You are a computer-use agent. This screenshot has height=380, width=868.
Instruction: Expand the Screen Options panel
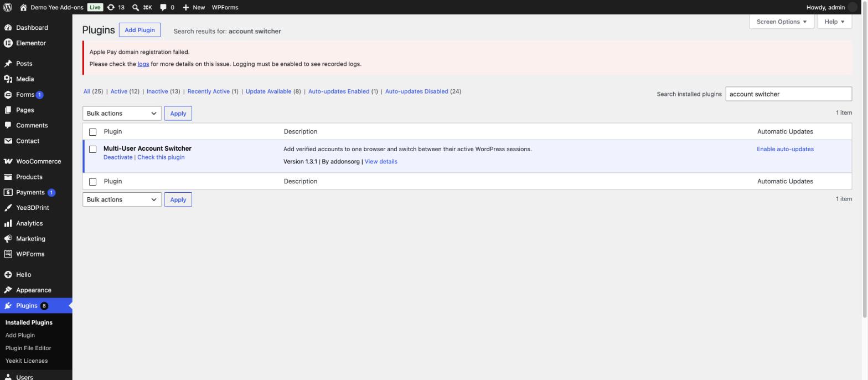point(781,22)
